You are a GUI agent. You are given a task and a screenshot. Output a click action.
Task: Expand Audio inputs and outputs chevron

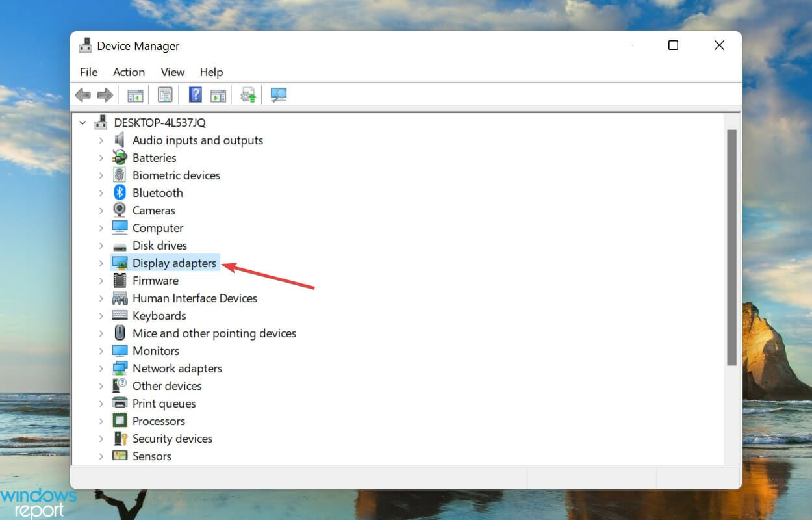(101, 140)
